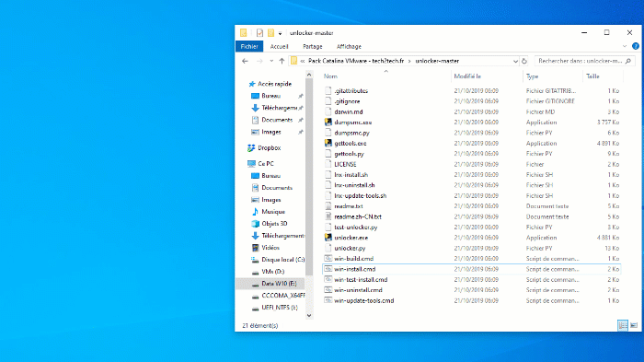The image size is (644, 362).
Task: Select the file test-unlocker.py
Action: pyautogui.click(x=356, y=228)
